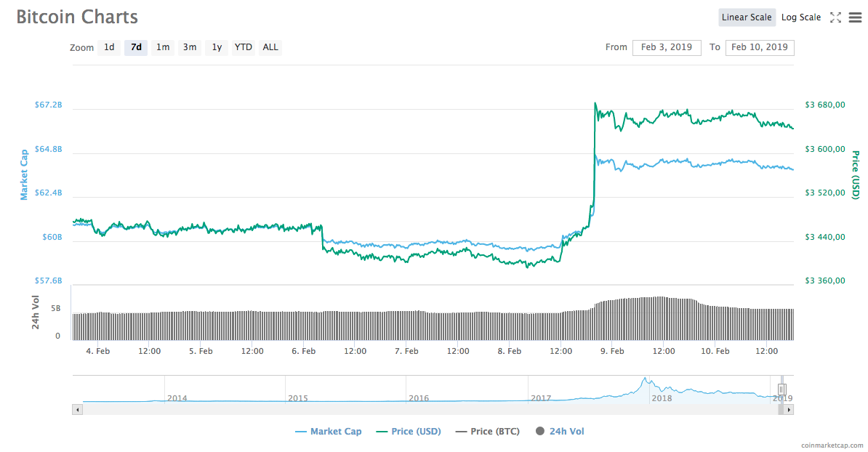Toggle the 24h Vol series in the legend
The image size is (868, 452).
[560, 431]
